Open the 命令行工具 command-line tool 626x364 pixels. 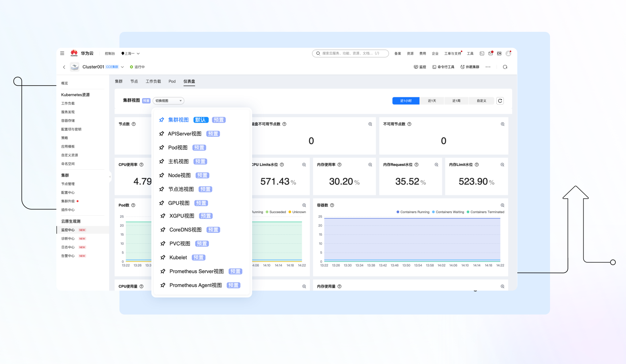click(443, 67)
